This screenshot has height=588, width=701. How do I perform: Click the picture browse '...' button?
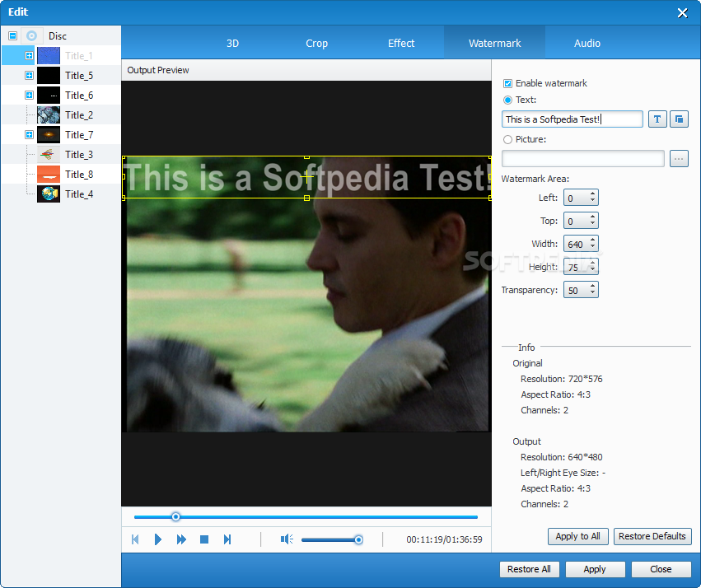pyautogui.click(x=679, y=159)
